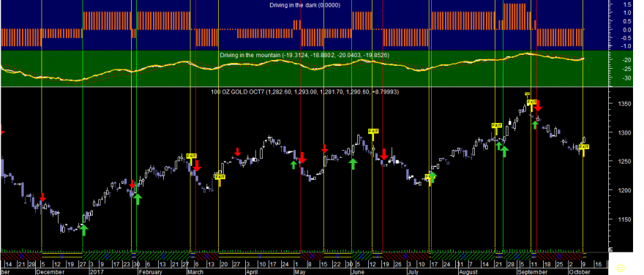Click the 'Driving in the dark (0.0000)' title
This screenshot has height=275, width=644.
[x=304, y=5]
